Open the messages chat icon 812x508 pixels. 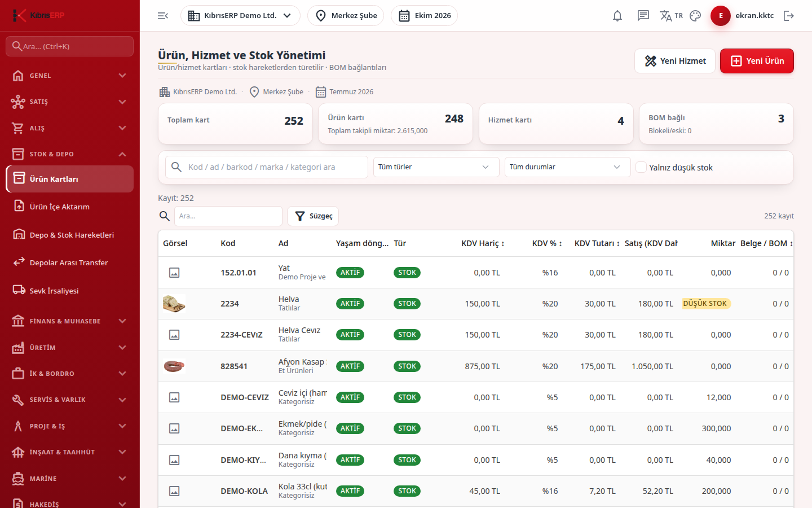[643, 16]
